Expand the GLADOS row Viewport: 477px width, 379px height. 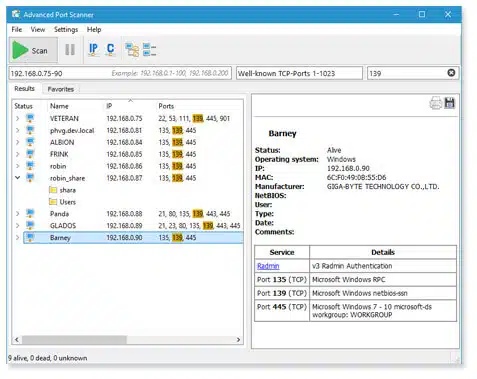coord(18,225)
